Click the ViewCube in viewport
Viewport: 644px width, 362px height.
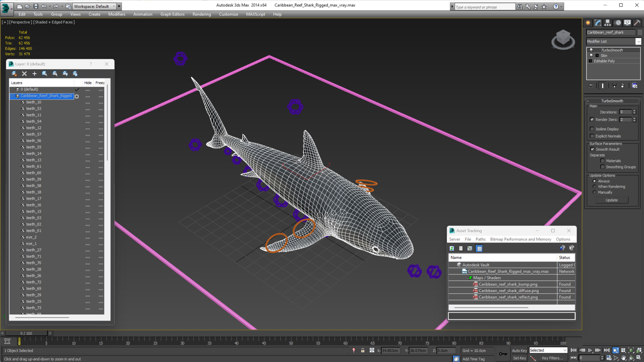pos(563,39)
